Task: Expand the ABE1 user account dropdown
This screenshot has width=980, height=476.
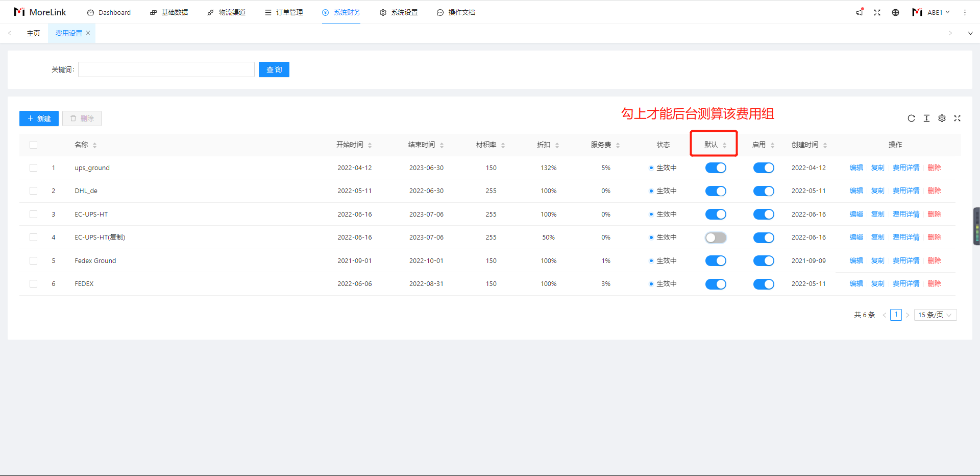Action: click(x=932, y=12)
